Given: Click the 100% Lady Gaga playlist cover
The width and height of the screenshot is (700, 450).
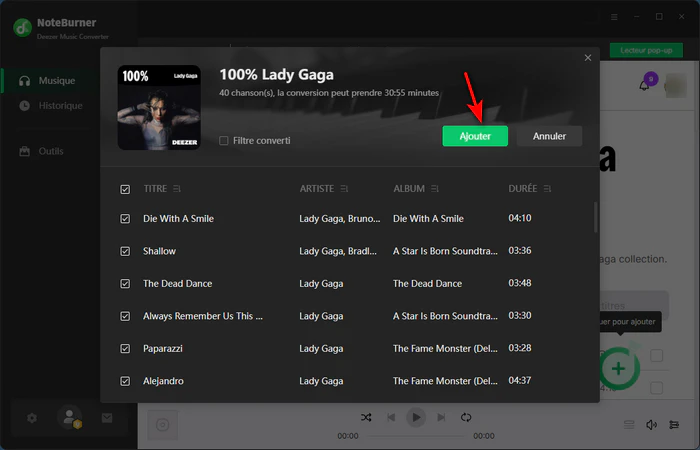Looking at the screenshot, I should coord(159,107).
